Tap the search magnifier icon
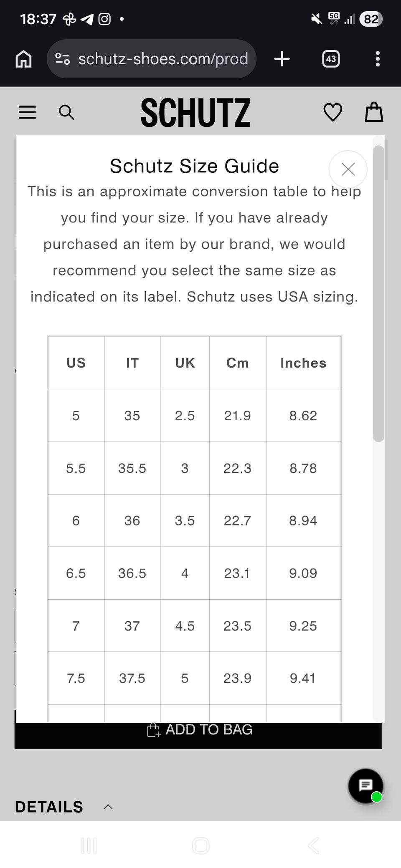Image resolution: width=401 pixels, height=868 pixels. click(x=66, y=112)
